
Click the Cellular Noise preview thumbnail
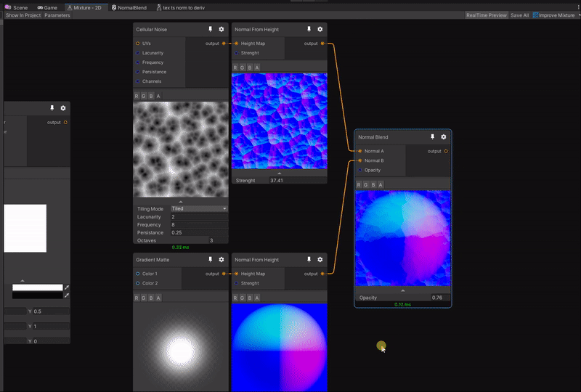tap(180, 150)
